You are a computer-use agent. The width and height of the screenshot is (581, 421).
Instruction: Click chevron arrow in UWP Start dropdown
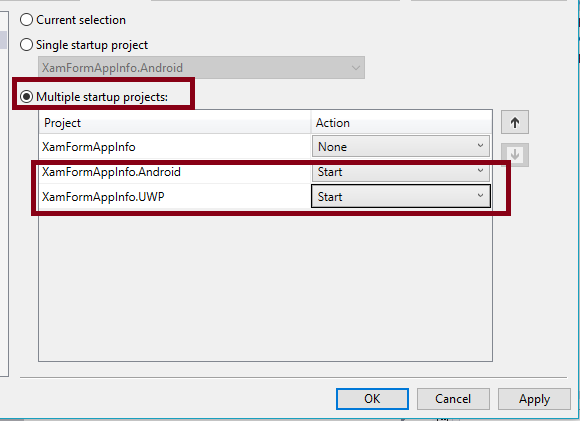click(x=480, y=196)
